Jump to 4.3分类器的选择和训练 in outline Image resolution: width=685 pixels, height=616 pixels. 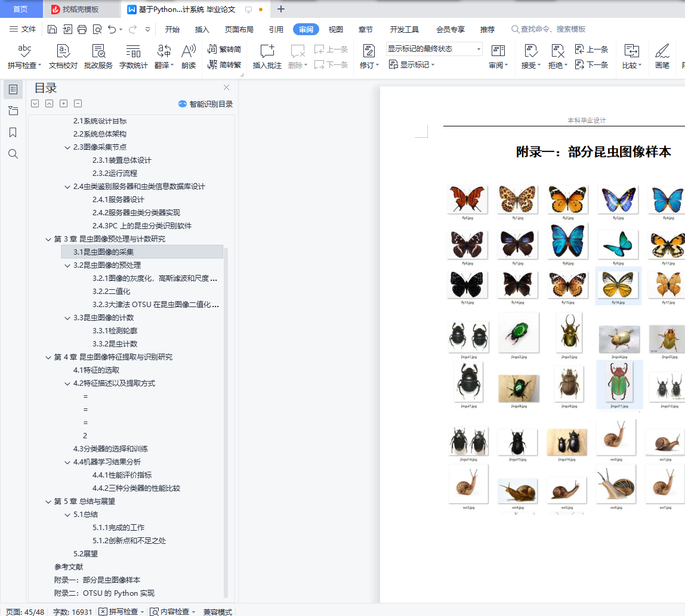tap(110, 449)
